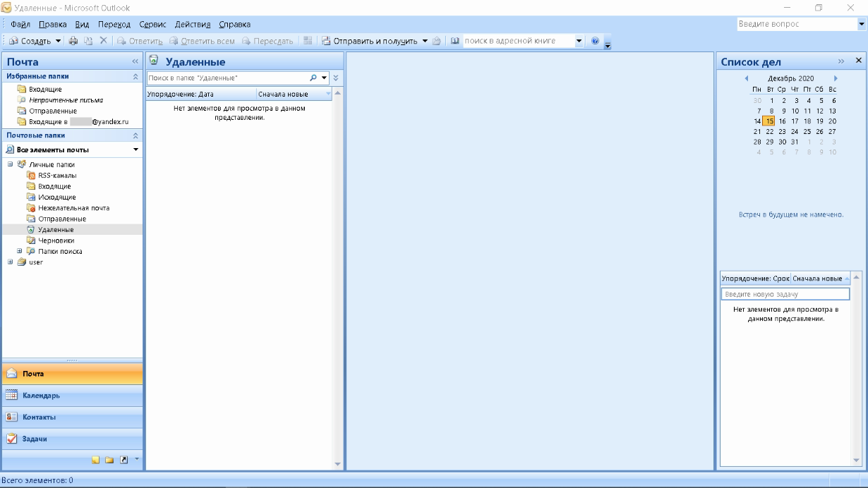Viewport: 868px width, 488px height.
Task: Open the Создать dropdown arrow
Action: pyautogui.click(x=59, y=41)
